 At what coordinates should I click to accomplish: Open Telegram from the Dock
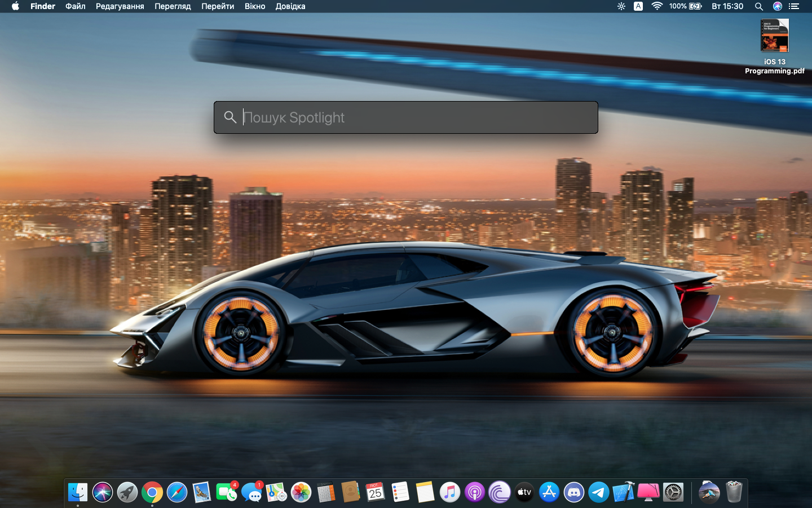pyautogui.click(x=599, y=492)
